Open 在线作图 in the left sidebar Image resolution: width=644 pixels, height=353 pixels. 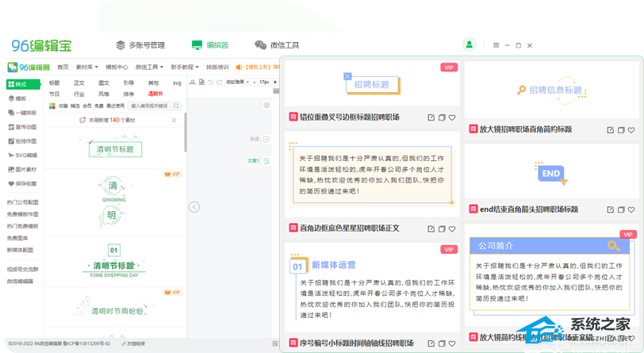[22, 141]
